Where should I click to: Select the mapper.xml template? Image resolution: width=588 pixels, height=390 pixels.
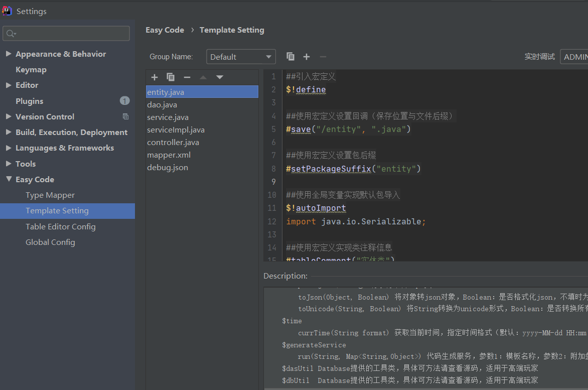coord(202,155)
